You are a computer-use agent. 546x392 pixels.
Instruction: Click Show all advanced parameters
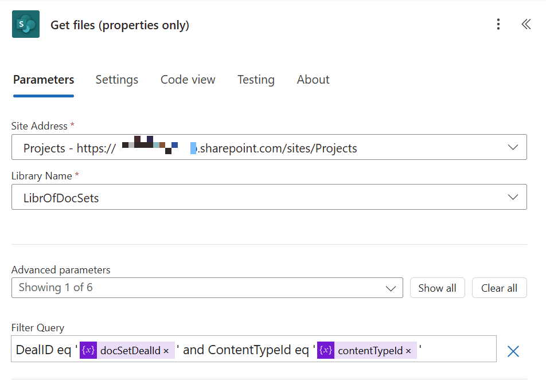(437, 288)
